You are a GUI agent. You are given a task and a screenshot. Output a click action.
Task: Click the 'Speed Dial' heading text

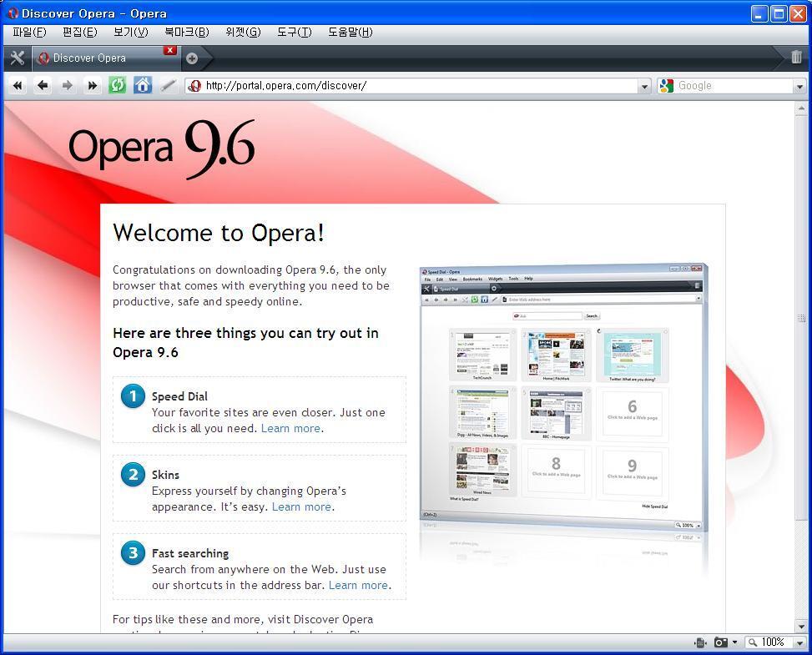tap(179, 396)
